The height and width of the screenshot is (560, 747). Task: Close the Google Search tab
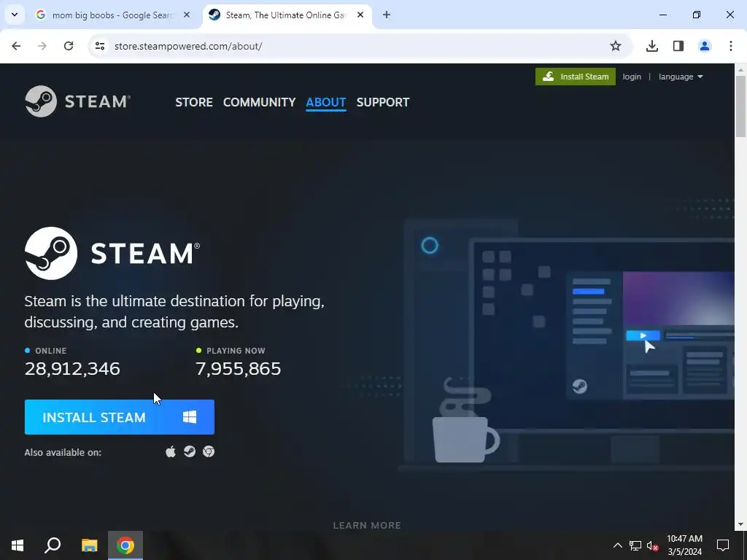tap(187, 15)
